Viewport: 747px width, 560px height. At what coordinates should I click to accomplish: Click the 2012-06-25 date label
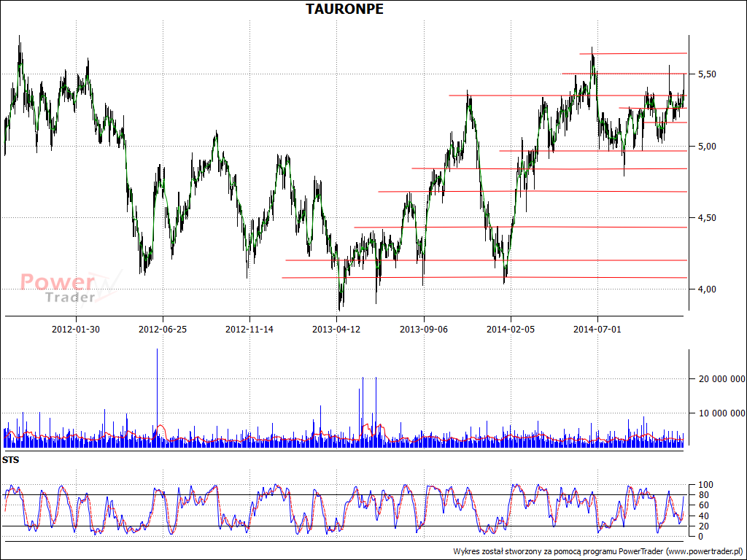pos(163,329)
